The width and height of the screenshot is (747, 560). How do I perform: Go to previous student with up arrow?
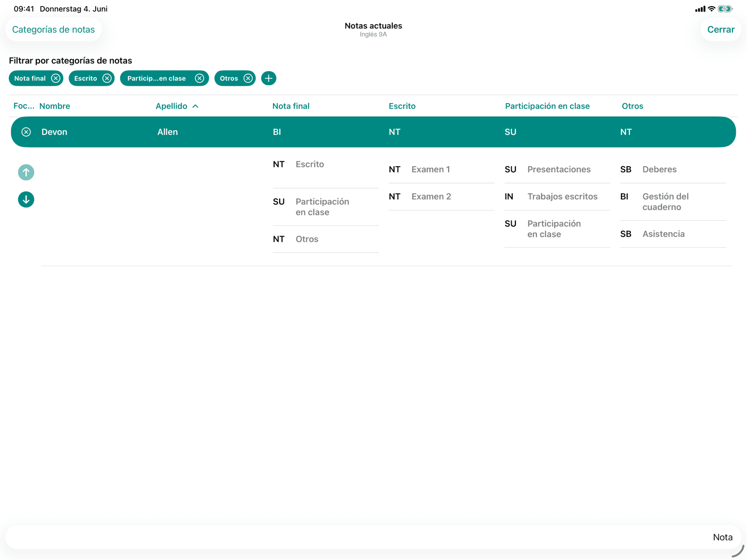click(x=26, y=172)
